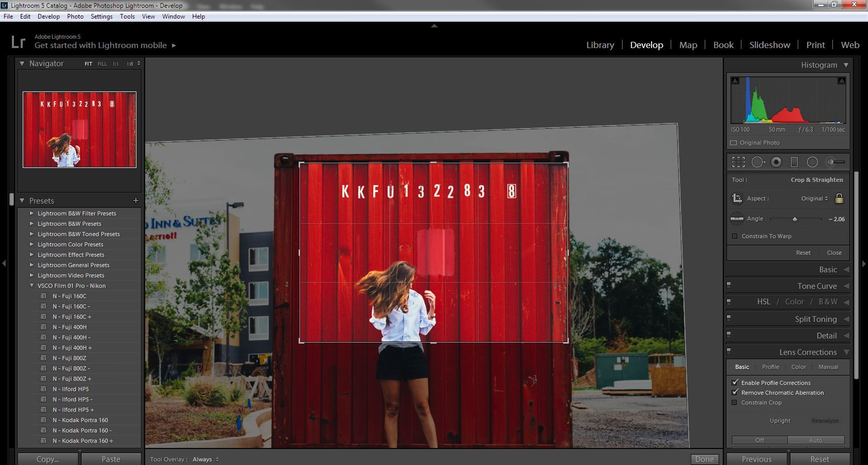Click the Navigator preview thumbnail
This screenshot has width=868, height=465.
click(80, 130)
